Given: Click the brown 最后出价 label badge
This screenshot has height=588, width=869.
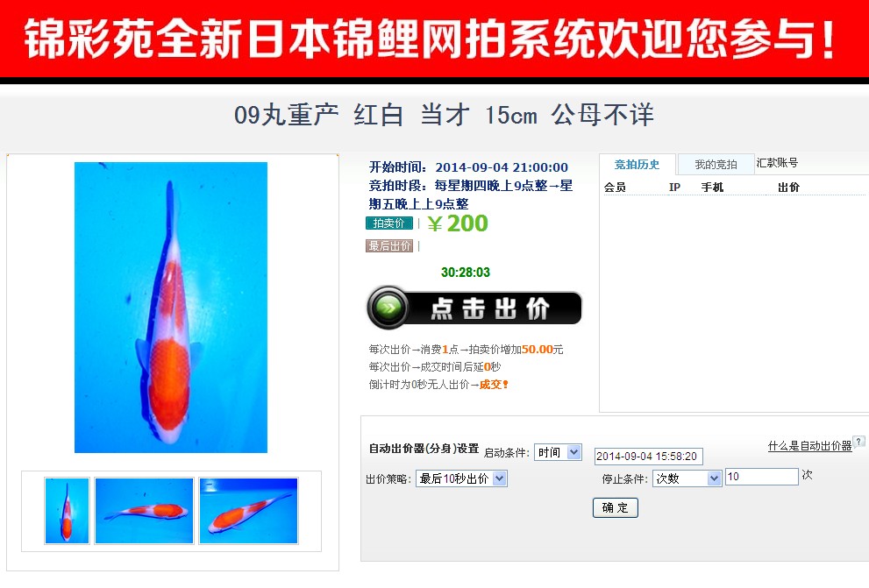Looking at the screenshot, I should click(x=389, y=246).
